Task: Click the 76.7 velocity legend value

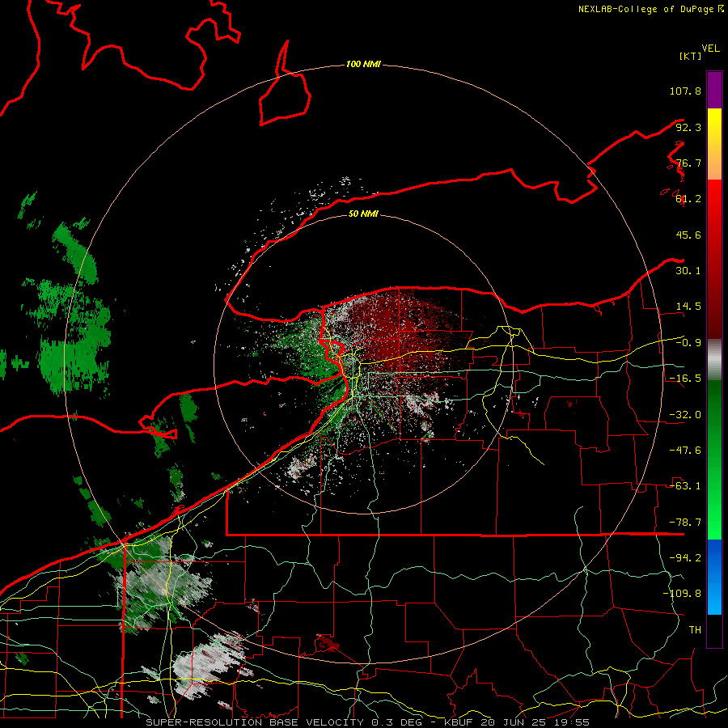Action: (688, 163)
